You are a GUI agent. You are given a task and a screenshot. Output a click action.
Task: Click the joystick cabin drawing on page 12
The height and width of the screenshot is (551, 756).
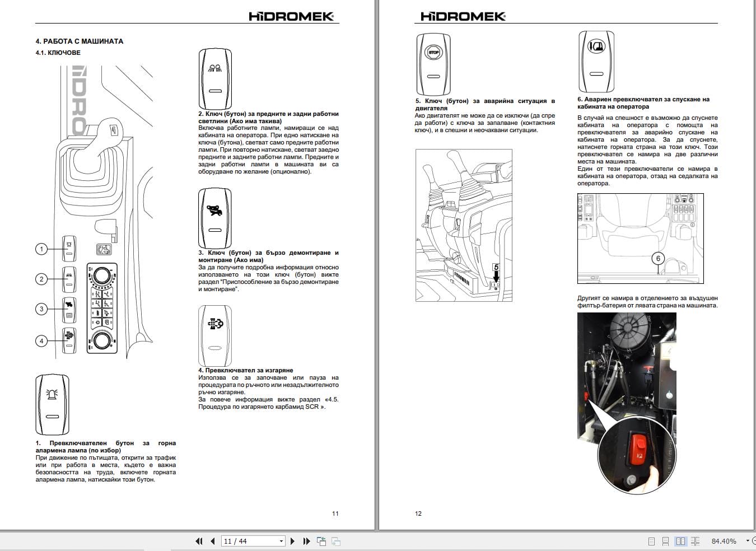[464, 225]
